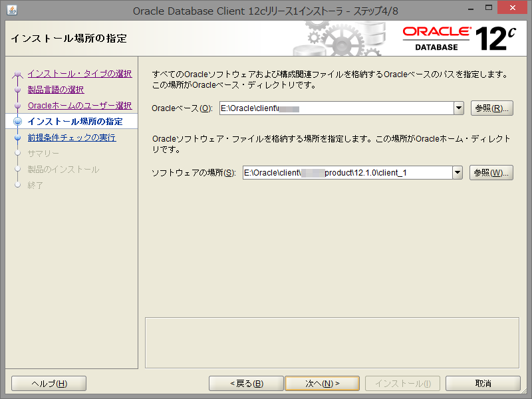
Task: Expand the ソフトウェアの場所 dropdown arrow
Action: (x=458, y=173)
